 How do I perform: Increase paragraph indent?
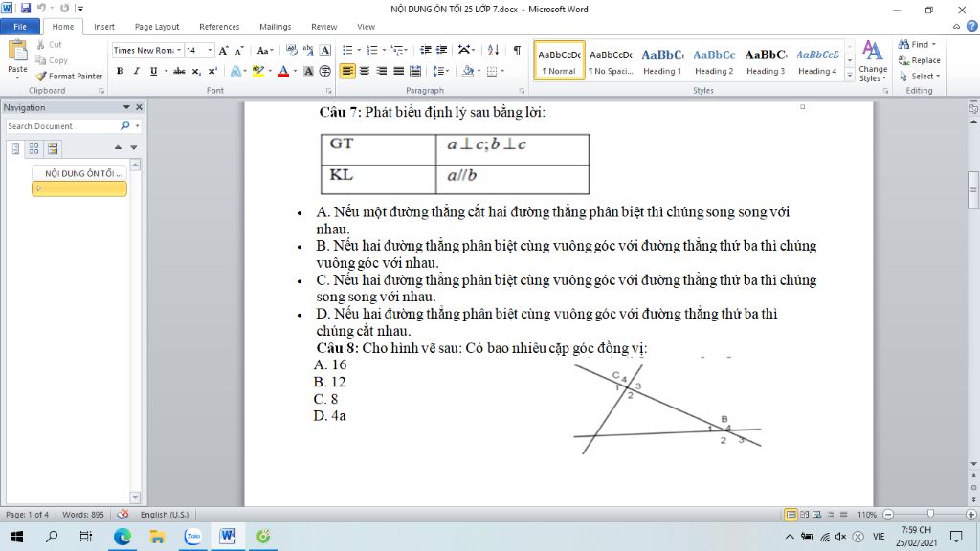click(x=442, y=50)
